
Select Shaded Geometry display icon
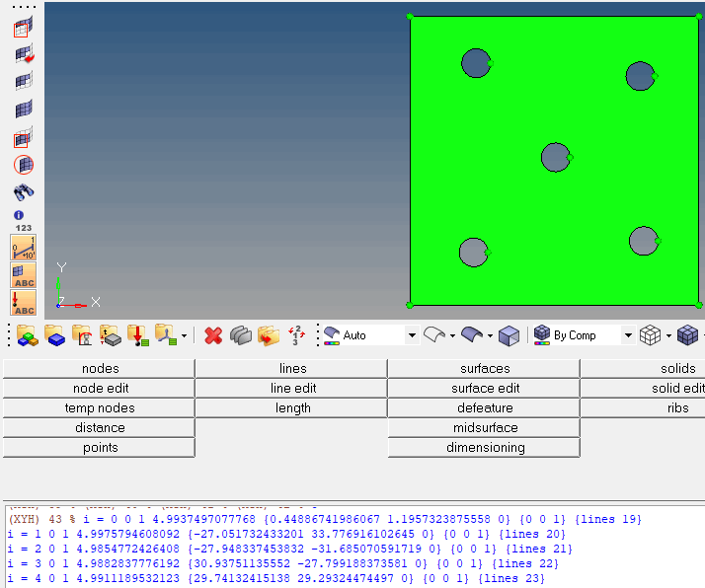pos(472,335)
